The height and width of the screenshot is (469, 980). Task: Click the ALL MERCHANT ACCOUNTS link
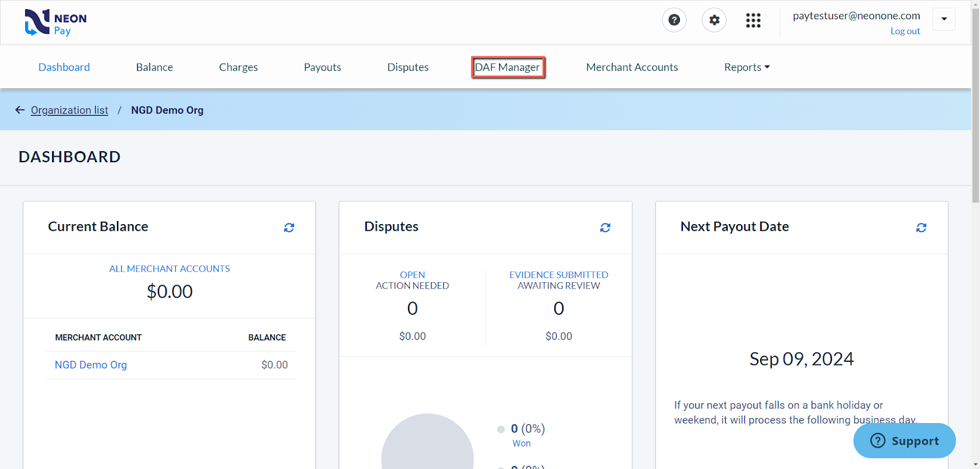click(170, 269)
